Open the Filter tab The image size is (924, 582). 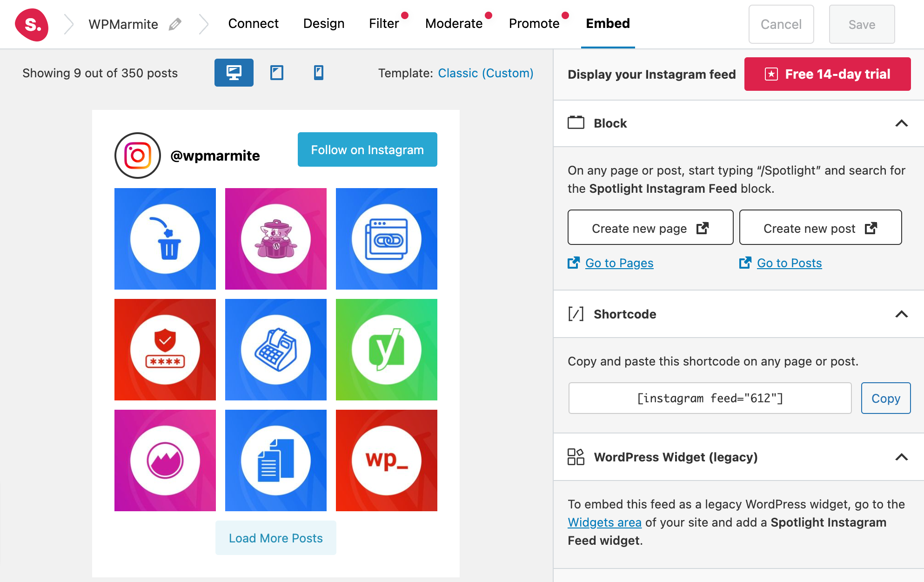[384, 24]
